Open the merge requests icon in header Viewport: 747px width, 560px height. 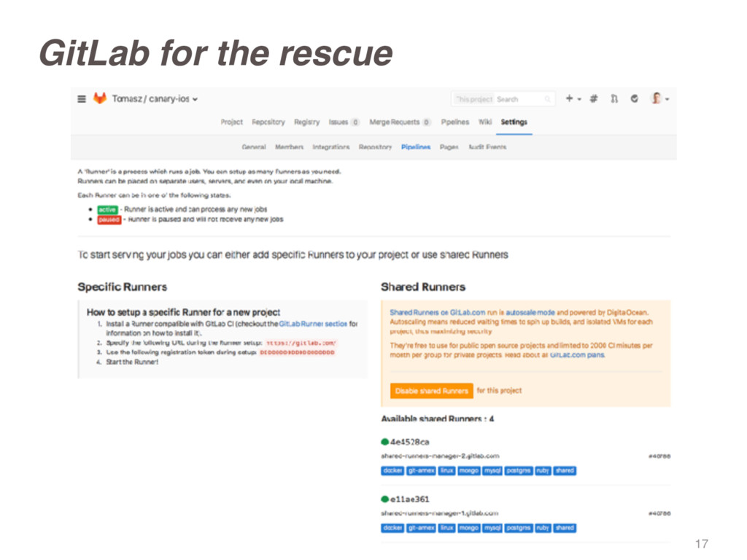614,98
